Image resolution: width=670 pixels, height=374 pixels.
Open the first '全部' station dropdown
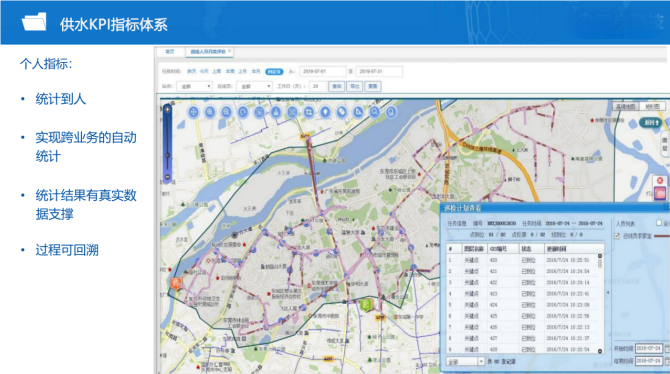pos(194,86)
